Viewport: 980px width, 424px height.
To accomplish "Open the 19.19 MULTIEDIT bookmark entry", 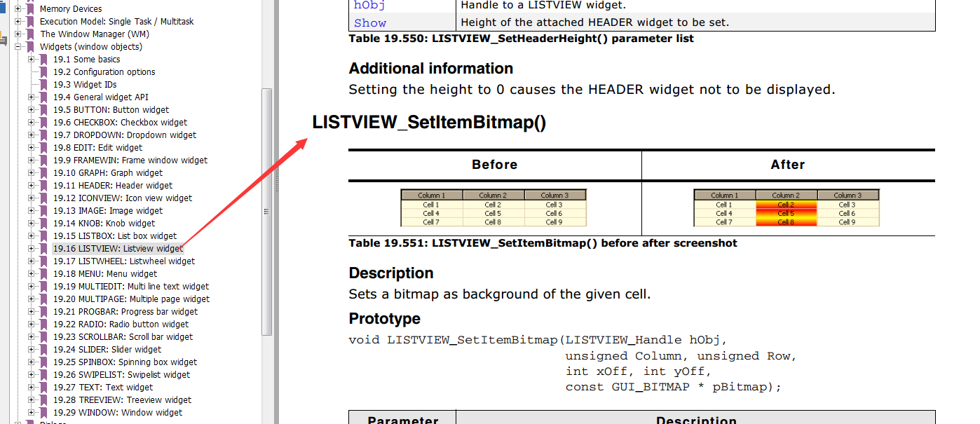I will [131, 287].
